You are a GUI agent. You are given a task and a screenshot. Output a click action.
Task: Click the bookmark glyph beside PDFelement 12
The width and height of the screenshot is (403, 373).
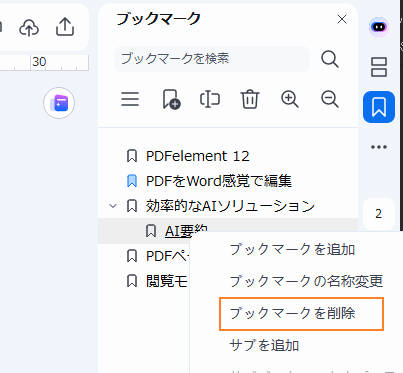pyautogui.click(x=132, y=156)
